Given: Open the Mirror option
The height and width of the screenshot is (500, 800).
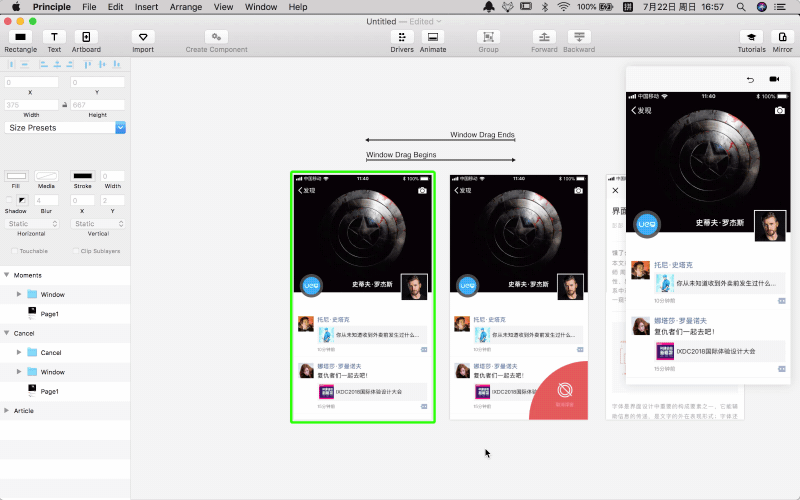Looking at the screenshot, I should tap(782, 37).
